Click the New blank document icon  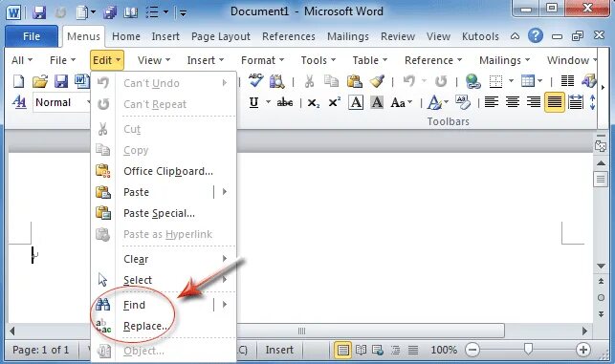pos(18,81)
